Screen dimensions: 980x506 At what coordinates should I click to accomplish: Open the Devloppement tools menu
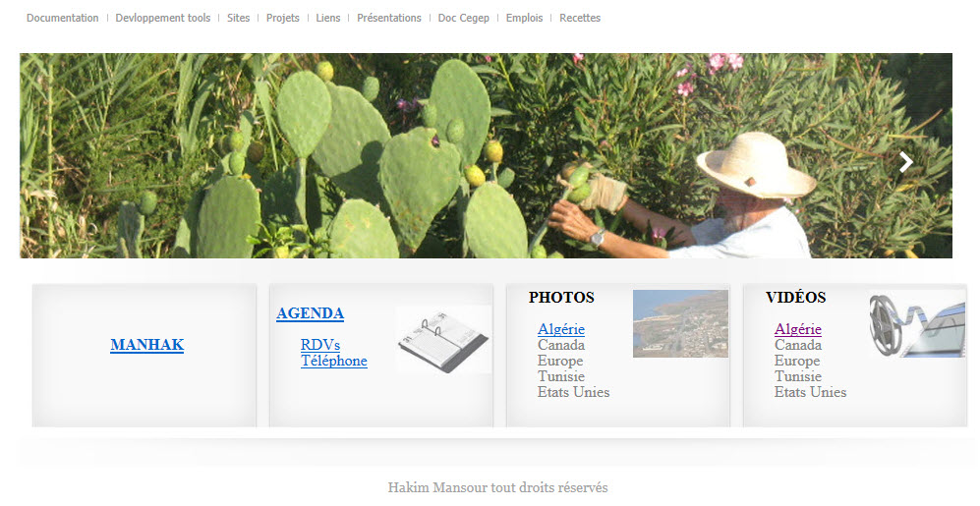click(163, 18)
